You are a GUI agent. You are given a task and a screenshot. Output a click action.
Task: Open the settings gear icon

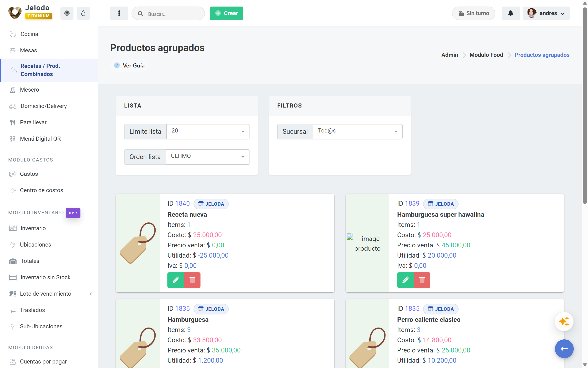pyautogui.click(x=67, y=13)
